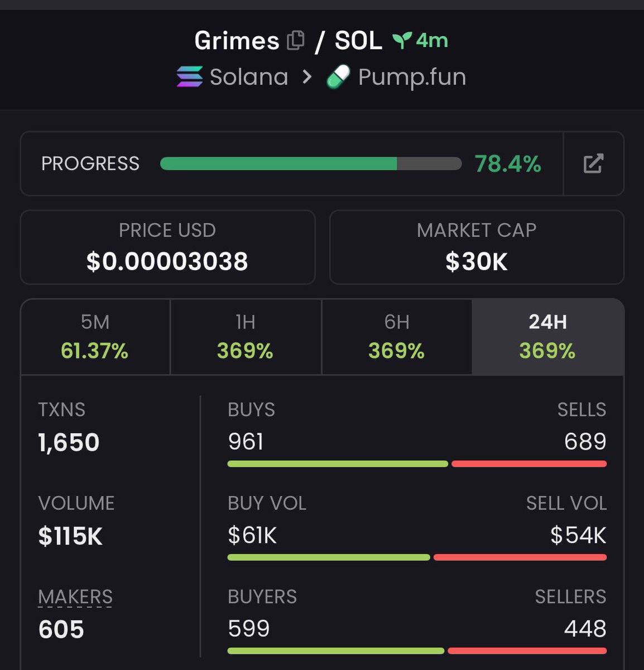Screen dimensions: 644x670
Task: Click the Solana chain logo icon
Action: point(190,77)
